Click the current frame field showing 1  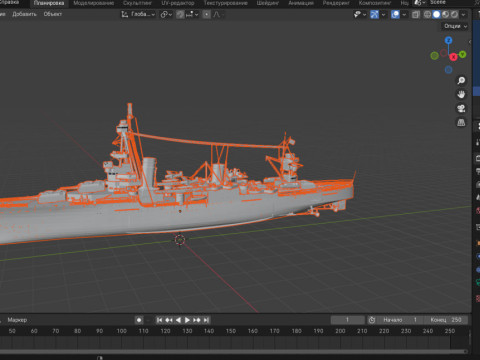[347, 320]
